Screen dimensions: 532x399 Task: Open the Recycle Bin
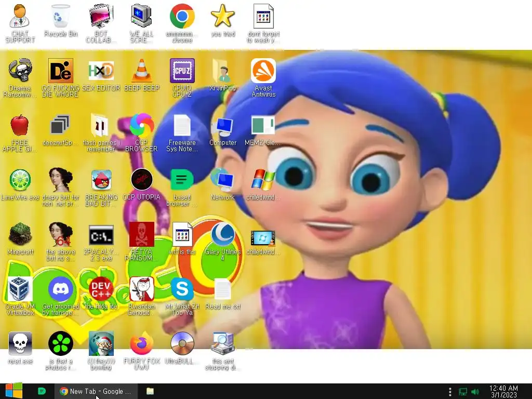[60, 20]
